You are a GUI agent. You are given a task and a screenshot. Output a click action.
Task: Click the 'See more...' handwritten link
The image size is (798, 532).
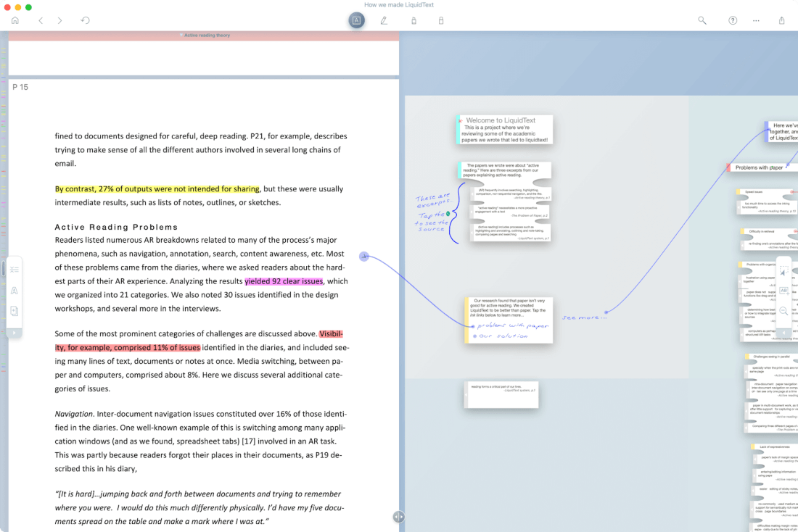[584, 317]
